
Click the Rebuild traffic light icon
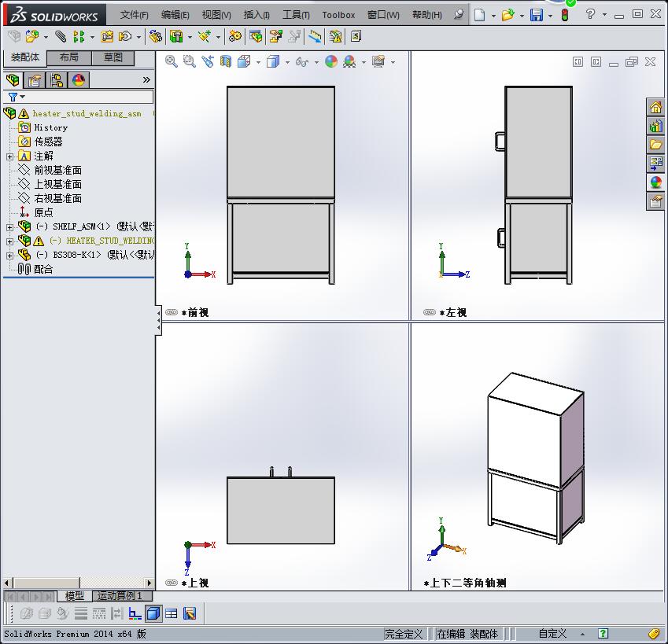[x=565, y=15]
